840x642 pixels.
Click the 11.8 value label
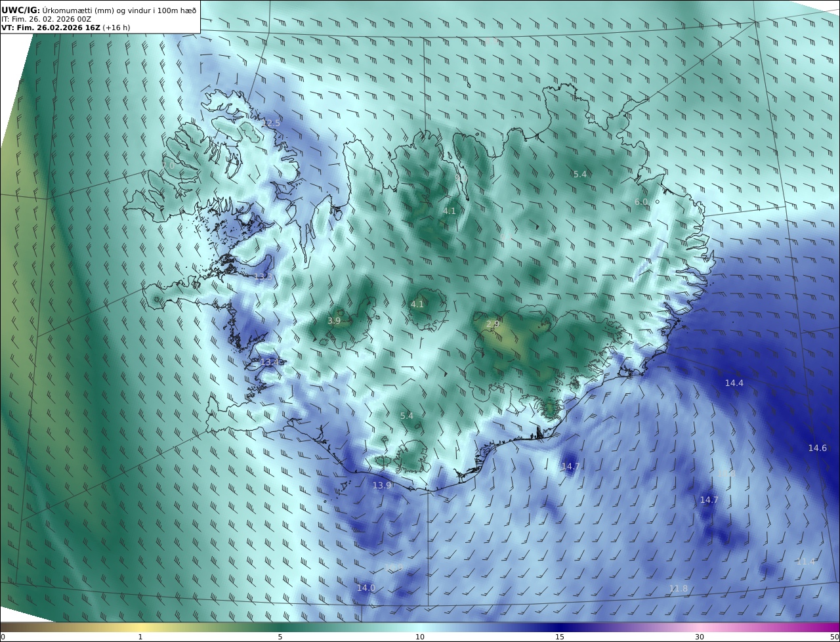pos(678,588)
